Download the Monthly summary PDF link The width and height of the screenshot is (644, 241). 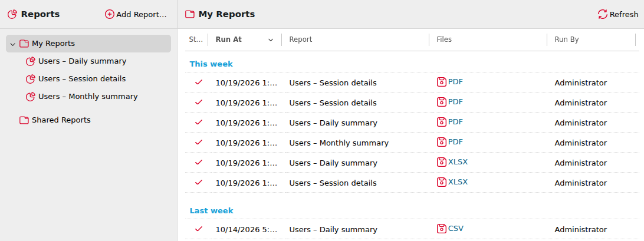[455, 142]
